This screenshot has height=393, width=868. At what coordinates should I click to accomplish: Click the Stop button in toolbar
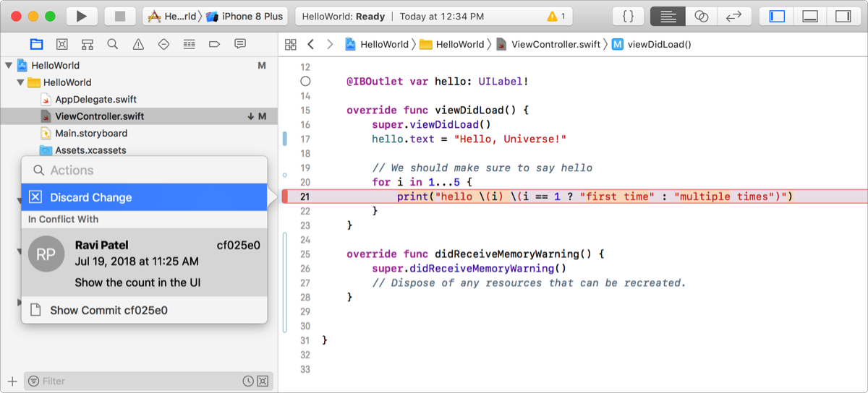(120, 16)
